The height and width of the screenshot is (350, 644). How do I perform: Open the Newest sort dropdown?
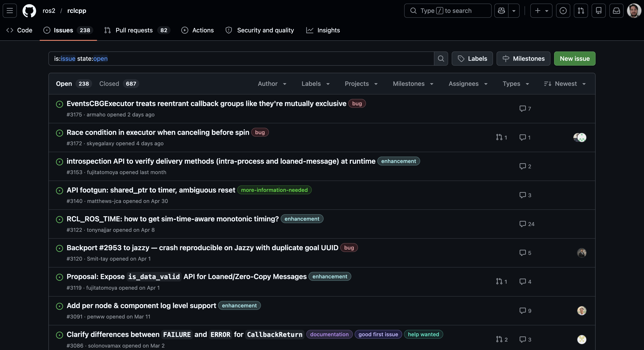[565, 84]
